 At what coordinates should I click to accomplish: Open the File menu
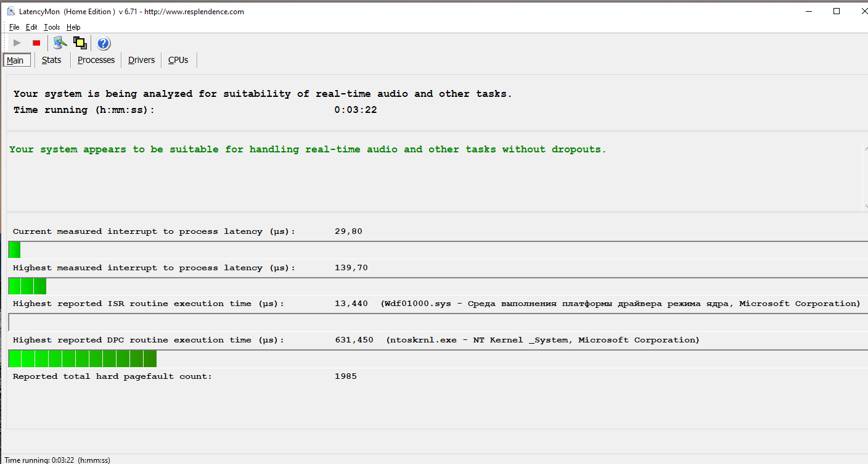click(x=14, y=27)
